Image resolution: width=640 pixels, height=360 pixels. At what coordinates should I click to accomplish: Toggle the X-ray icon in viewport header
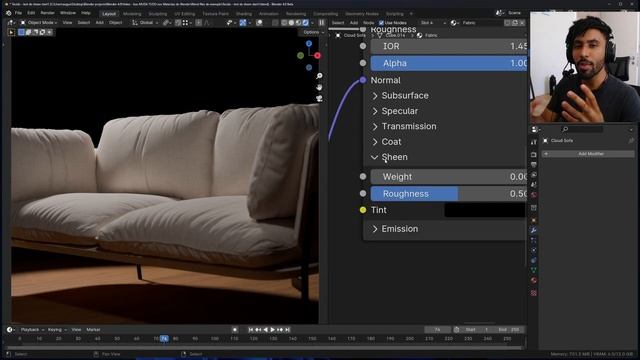pos(275,23)
